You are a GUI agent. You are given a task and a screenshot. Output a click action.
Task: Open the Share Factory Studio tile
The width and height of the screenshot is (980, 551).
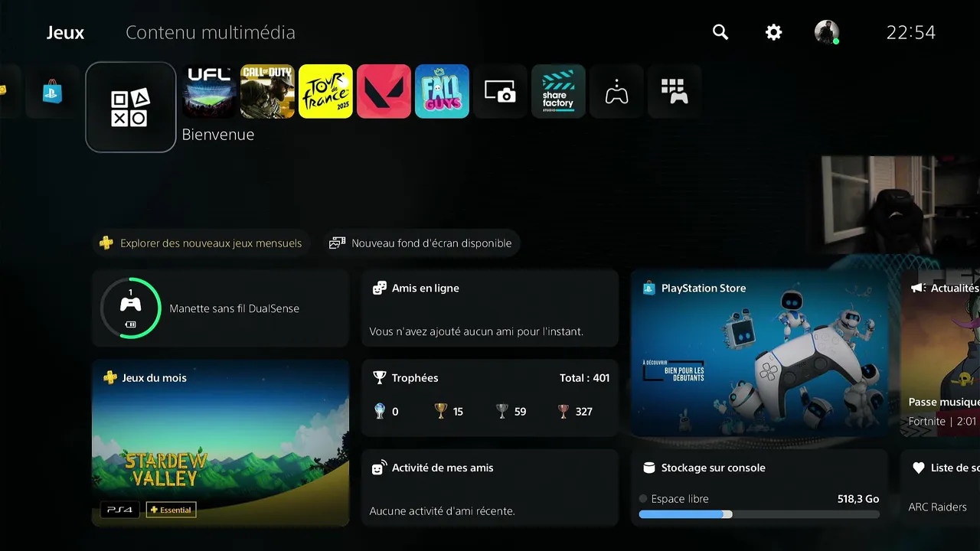(x=558, y=92)
